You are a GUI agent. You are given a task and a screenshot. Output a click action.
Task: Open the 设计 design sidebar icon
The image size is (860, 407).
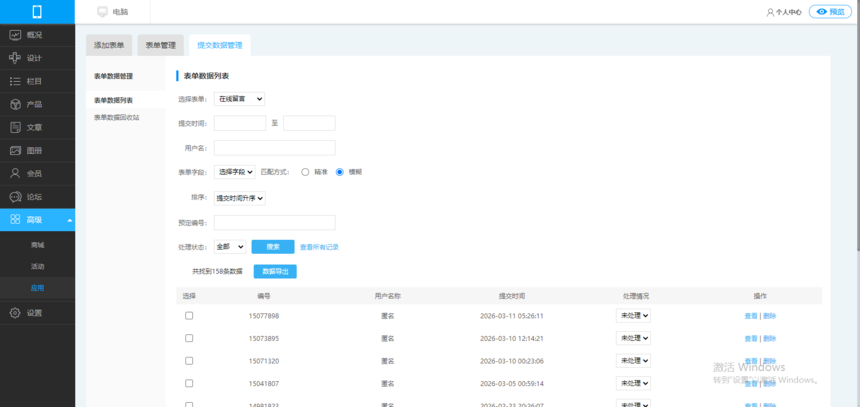(x=15, y=58)
